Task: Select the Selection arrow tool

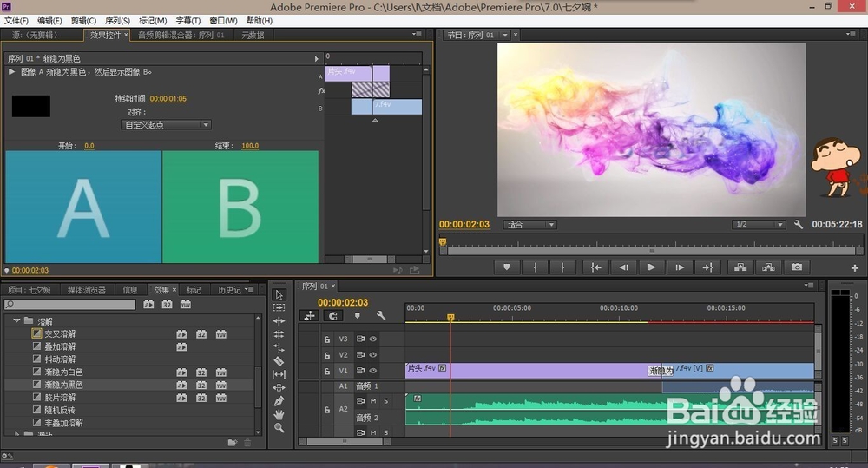Action: (279, 294)
